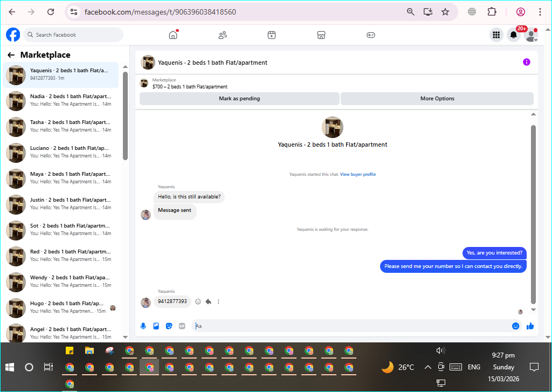Open Cortana circle on taskbar
The image size is (552, 392).
(x=29, y=367)
